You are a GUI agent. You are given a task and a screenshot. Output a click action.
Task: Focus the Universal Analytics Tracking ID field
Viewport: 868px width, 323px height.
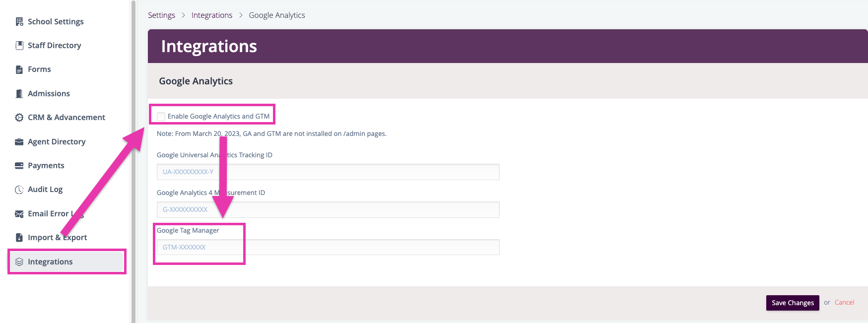tap(328, 172)
